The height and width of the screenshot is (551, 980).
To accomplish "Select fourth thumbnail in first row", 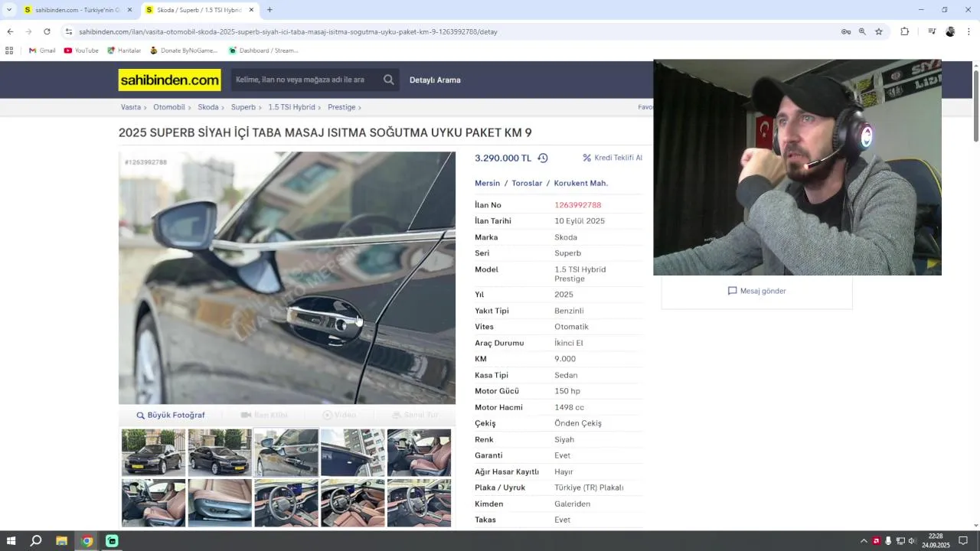I will (353, 452).
